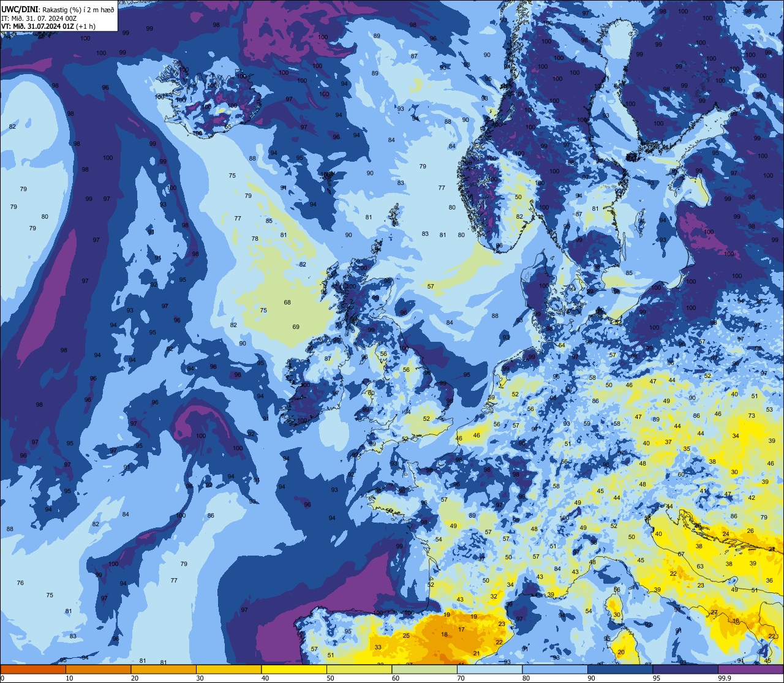Select the 80–90 light blue legend band
Viewport: 784px width, 683px height.
[555, 669]
